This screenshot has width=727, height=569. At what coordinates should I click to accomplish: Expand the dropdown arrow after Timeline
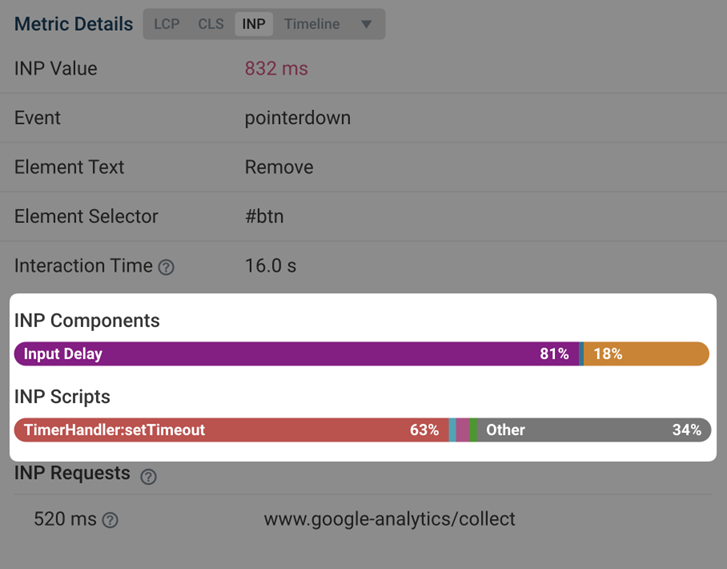tap(366, 24)
